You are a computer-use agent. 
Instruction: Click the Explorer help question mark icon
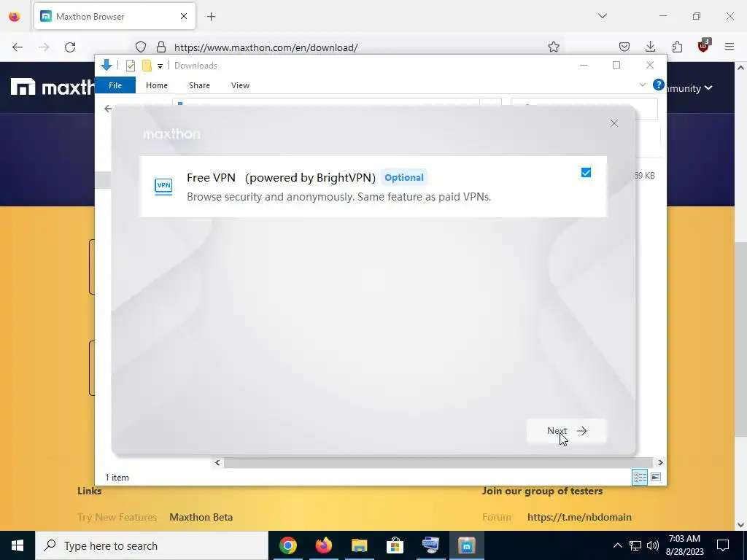coord(659,85)
